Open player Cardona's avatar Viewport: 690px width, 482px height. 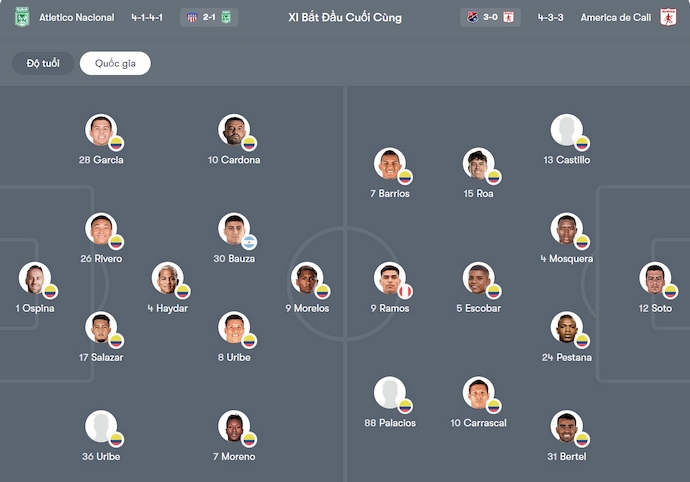[x=233, y=130]
